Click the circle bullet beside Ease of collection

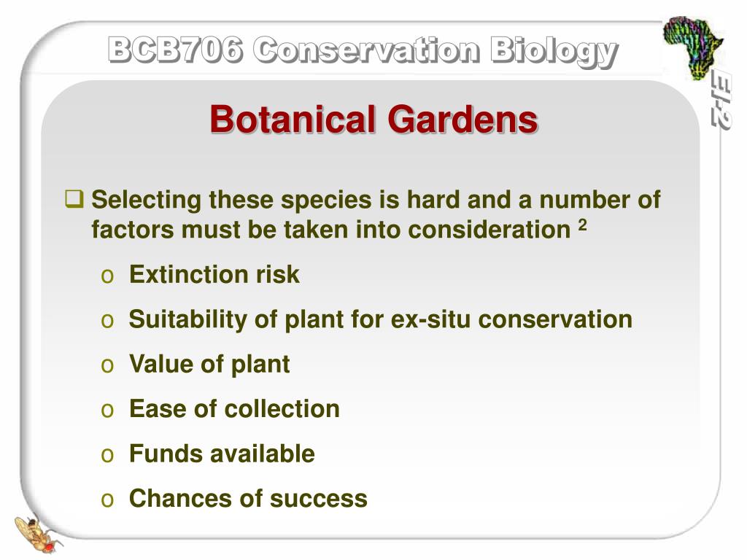(107, 411)
